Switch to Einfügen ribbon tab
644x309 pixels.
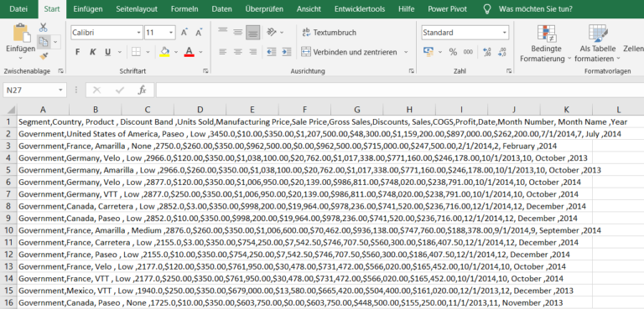pyautogui.click(x=88, y=9)
